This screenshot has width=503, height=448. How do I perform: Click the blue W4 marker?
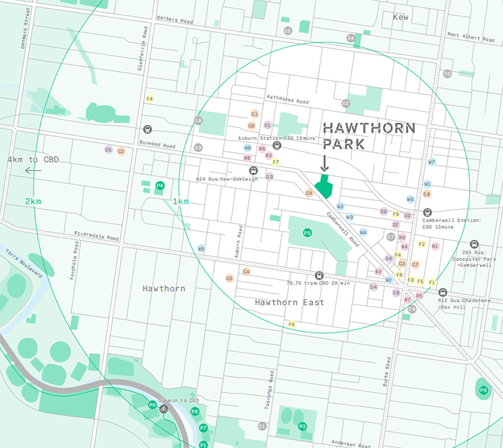363,233
